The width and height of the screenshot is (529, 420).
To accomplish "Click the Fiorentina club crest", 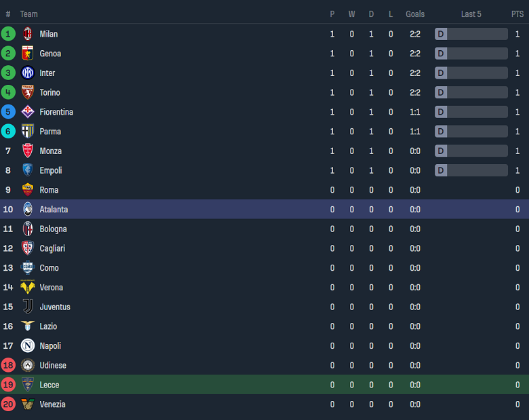I will pos(28,112).
